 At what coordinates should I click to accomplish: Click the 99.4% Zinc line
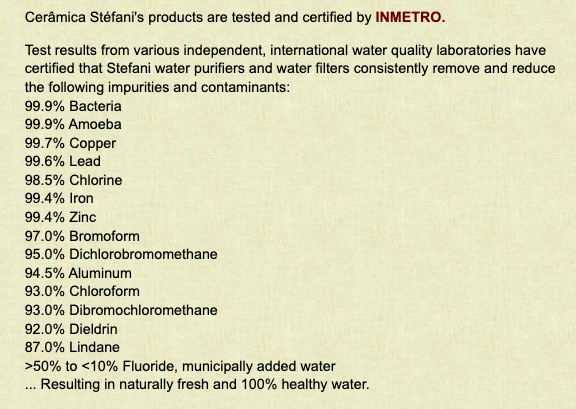[x=61, y=217]
